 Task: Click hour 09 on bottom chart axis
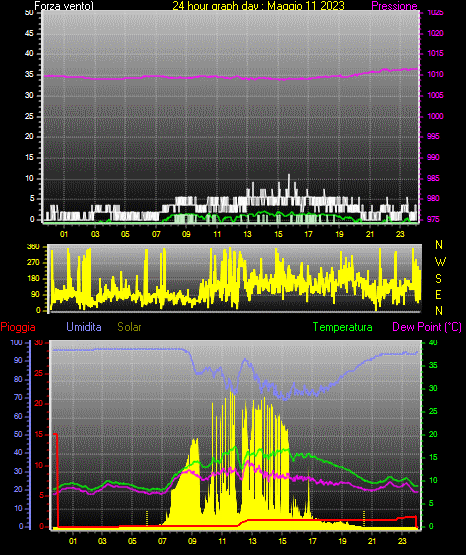point(192,541)
